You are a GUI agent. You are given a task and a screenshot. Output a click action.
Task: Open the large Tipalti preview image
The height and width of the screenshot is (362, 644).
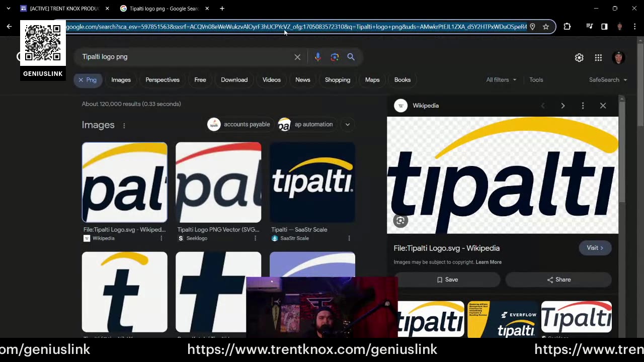coord(502,175)
